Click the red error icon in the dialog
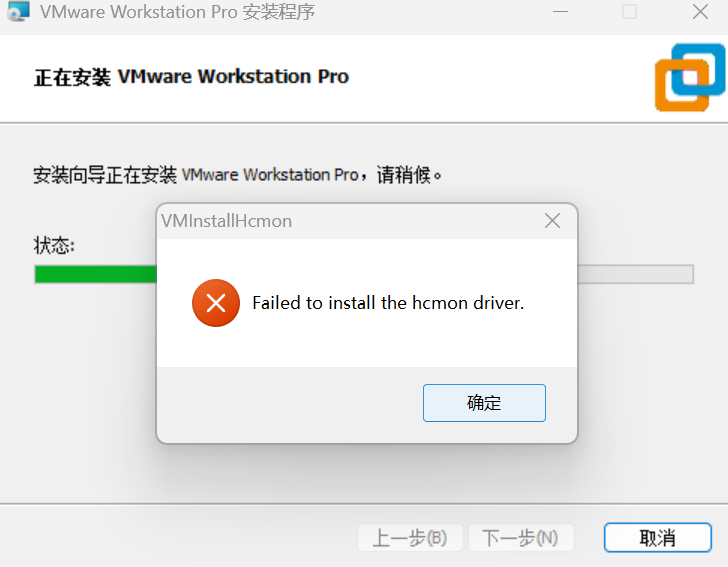 tap(216, 303)
